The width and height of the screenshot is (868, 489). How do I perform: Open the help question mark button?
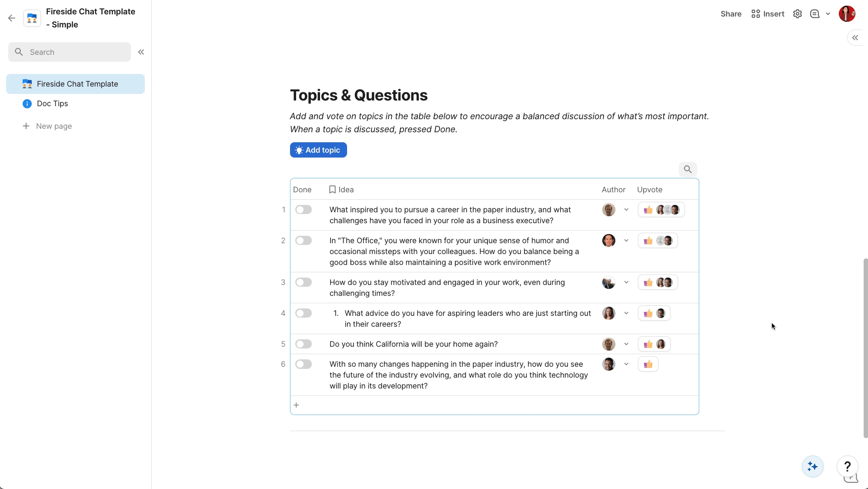pos(847,466)
